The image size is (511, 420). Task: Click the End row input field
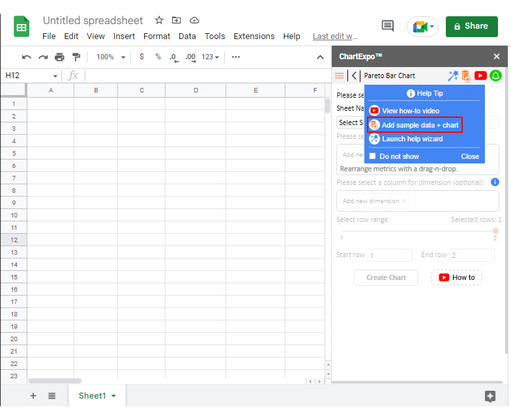pyautogui.click(x=472, y=255)
